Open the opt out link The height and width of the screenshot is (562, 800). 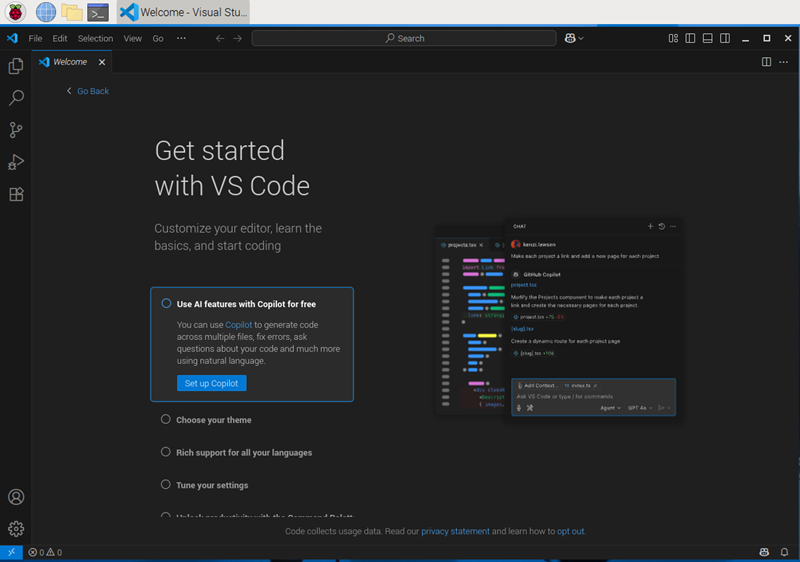pos(570,531)
